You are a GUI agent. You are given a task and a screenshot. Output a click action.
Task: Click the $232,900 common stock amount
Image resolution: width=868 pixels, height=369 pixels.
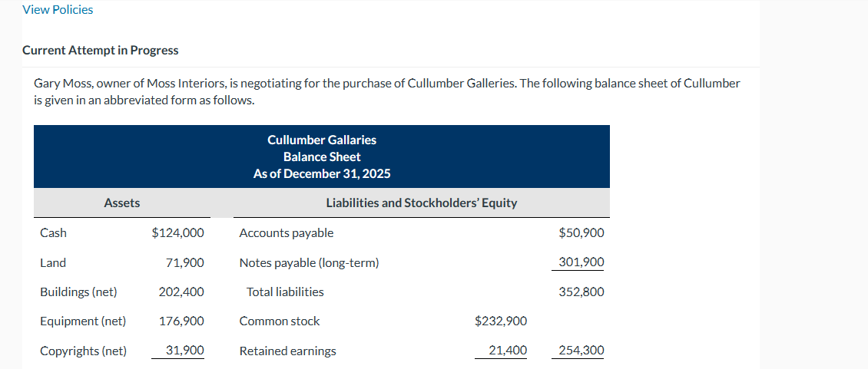coord(501,321)
